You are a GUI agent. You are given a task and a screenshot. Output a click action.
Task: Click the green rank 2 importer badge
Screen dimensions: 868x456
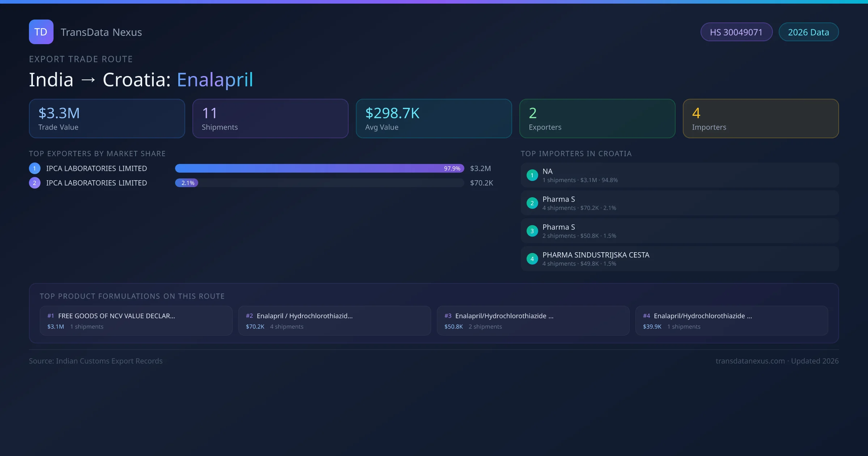pyautogui.click(x=532, y=203)
